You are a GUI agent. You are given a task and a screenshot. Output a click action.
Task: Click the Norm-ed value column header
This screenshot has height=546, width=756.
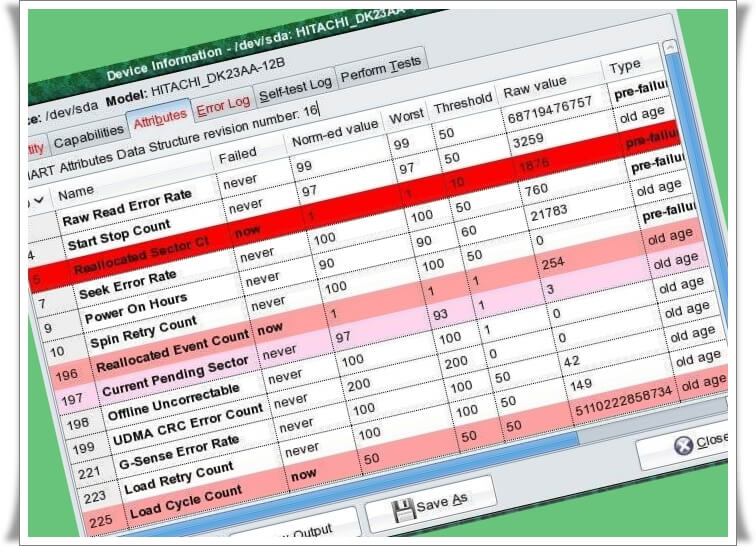[x=335, y=133]
